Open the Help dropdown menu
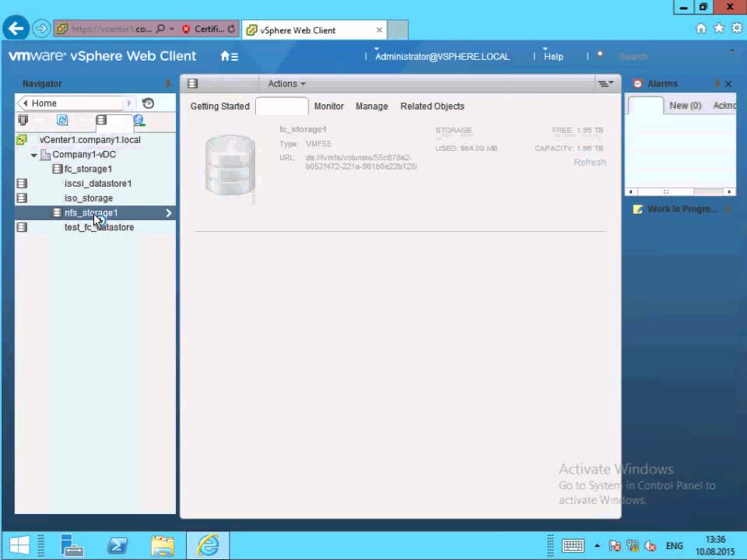 point(553,56)
